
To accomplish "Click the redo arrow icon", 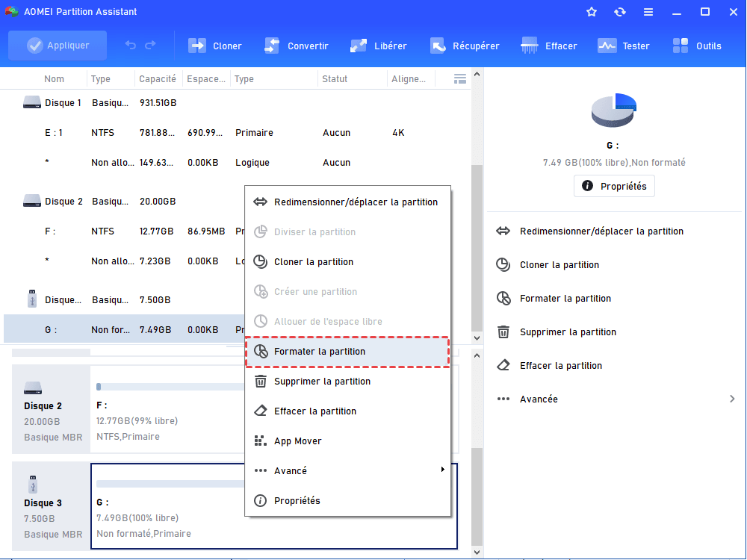I will tap(151, 46).
